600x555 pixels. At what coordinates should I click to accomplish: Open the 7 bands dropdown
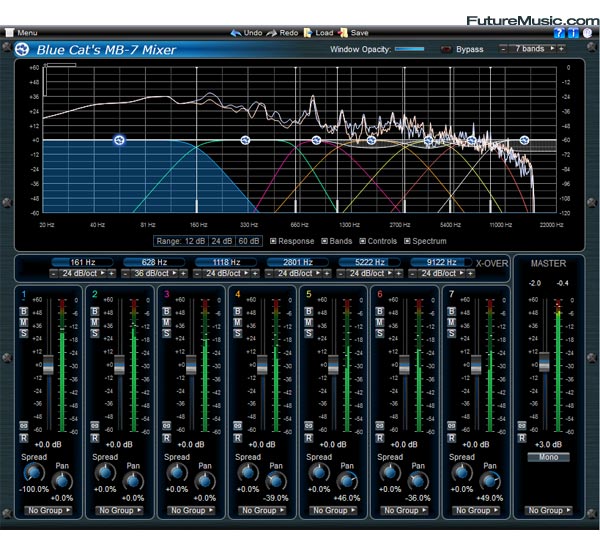(533, 49)
